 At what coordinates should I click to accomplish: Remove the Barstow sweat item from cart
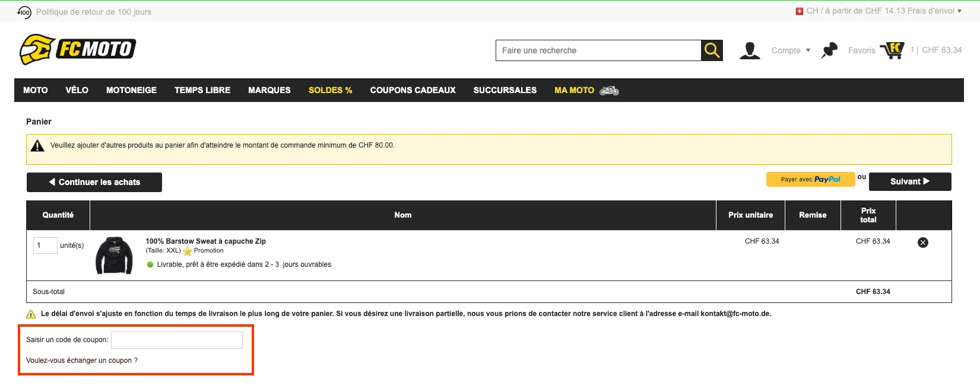pyautogui.click(x=923, y=243)
